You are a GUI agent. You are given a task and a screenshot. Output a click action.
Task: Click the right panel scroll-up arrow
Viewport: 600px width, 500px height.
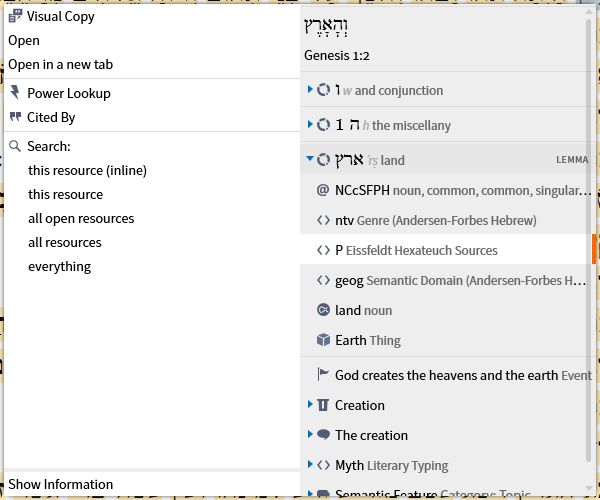point(589,12)
